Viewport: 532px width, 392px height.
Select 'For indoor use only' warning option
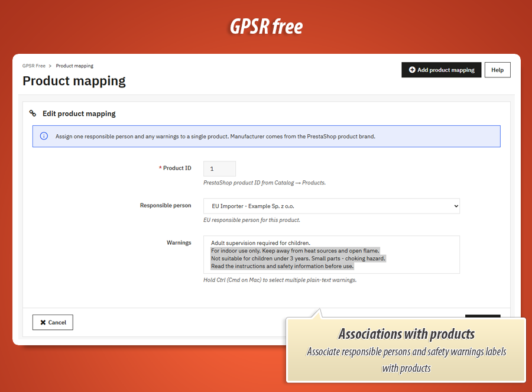(x=295, y=251)
